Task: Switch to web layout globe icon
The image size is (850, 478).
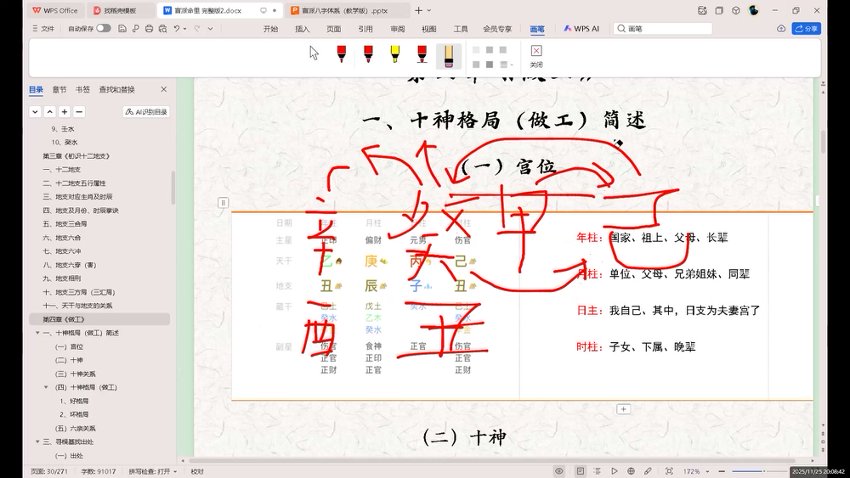Action: 630,471
